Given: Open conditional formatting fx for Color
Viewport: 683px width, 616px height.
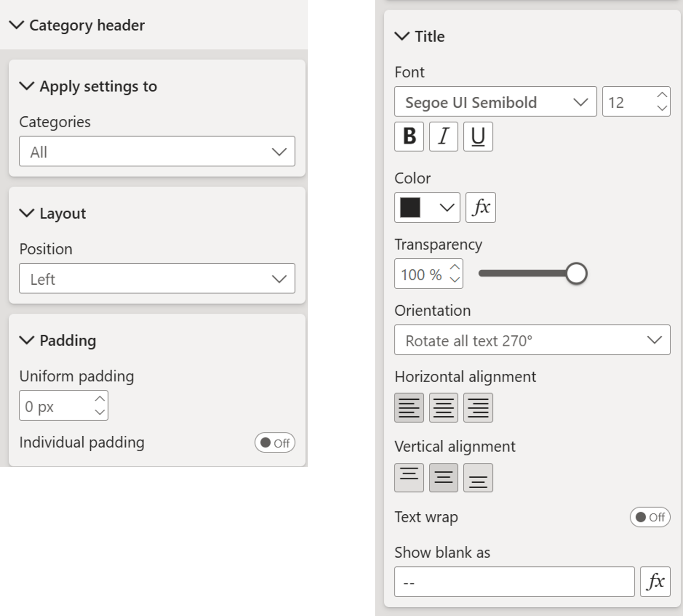Looking at the screenshot, I should pyautogui.click(x=480, y=208).
